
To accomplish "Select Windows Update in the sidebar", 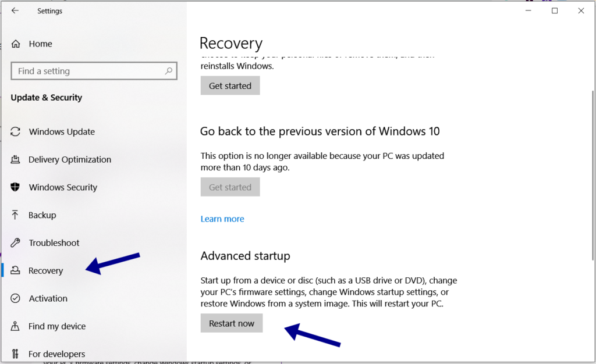I will 62,132.
